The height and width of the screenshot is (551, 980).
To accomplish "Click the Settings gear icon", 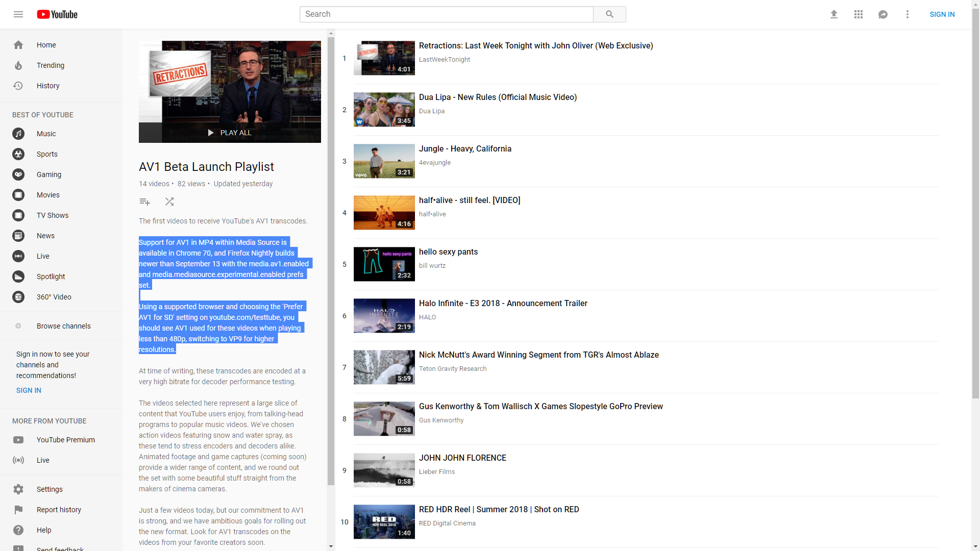I will coord(18,489).
